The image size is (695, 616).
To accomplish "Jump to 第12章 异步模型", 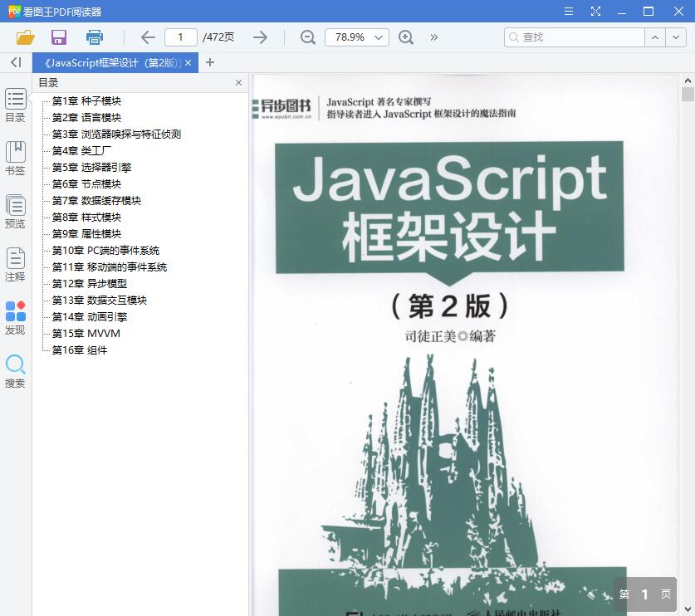I will pyautogui.click(x=90, y=284).
